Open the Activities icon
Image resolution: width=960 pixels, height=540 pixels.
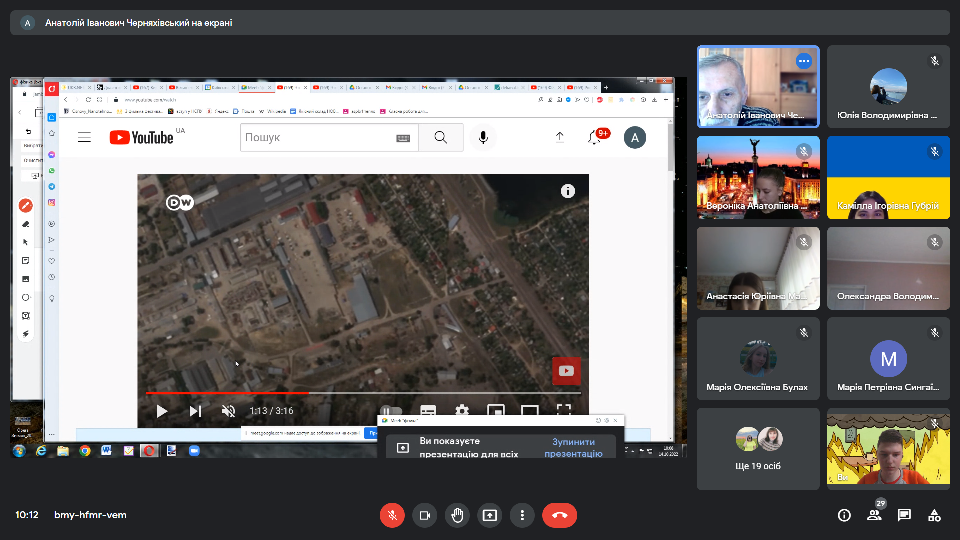pos(934,515)
